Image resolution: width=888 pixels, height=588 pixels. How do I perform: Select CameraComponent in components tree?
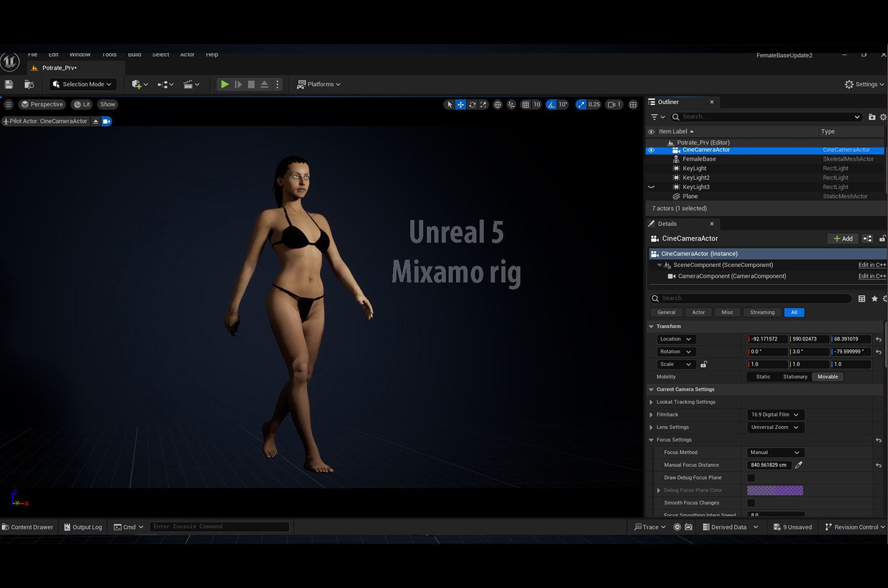(731, 276)
